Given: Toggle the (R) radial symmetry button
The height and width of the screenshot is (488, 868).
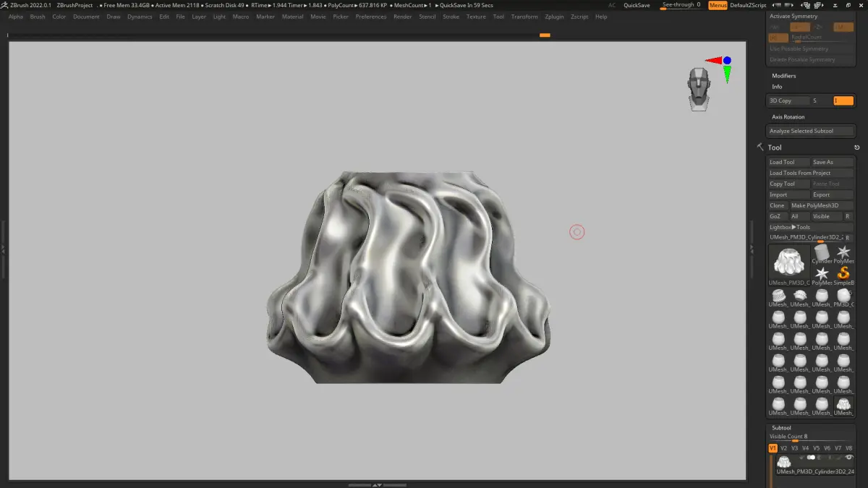Looking at the screenshot, I should [x=778, y=38].
